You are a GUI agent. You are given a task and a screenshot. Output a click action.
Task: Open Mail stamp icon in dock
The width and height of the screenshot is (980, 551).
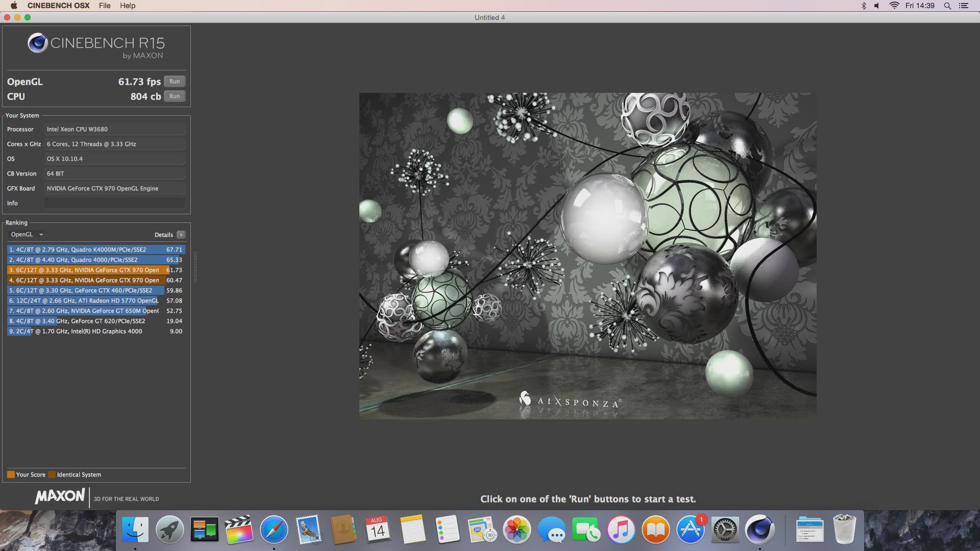309,530
